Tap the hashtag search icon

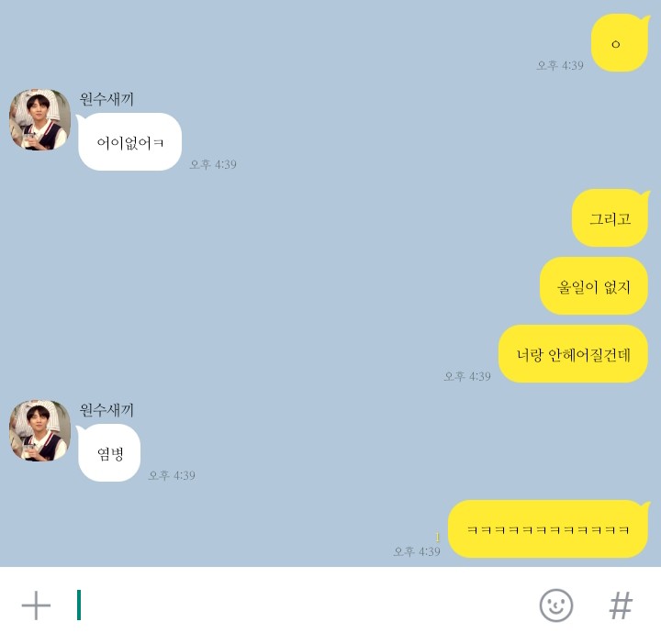(621, 605)
